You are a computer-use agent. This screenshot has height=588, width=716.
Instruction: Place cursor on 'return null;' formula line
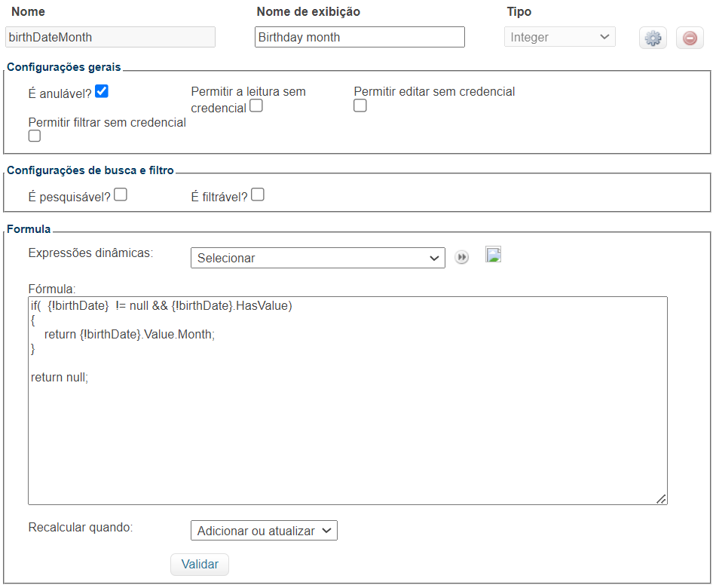click(60, 377)
